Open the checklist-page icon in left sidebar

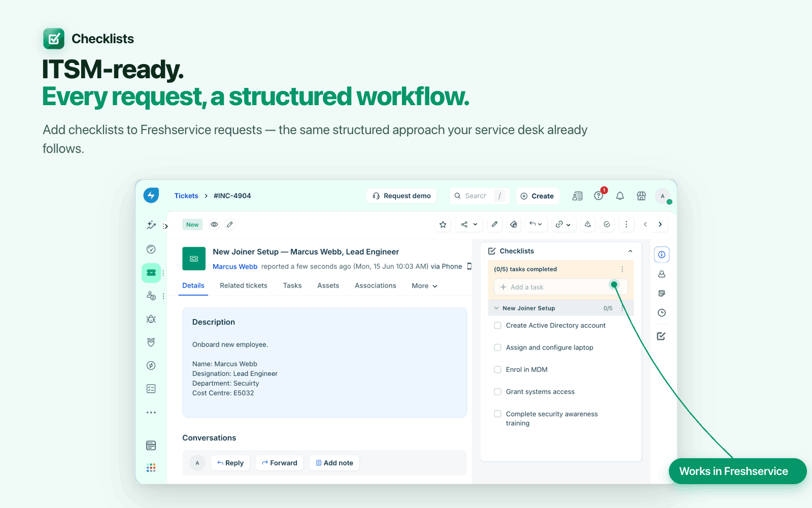(151, 389)
